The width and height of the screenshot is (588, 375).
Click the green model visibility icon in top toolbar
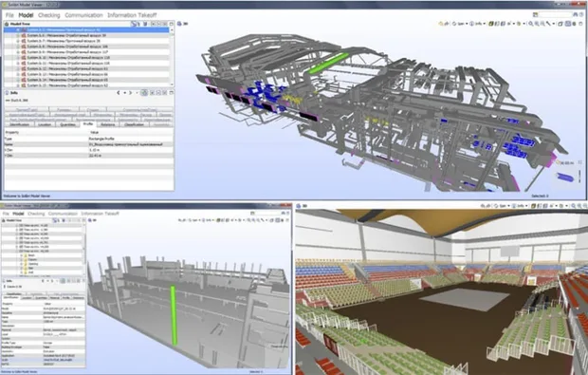click(x=490, y=24)
